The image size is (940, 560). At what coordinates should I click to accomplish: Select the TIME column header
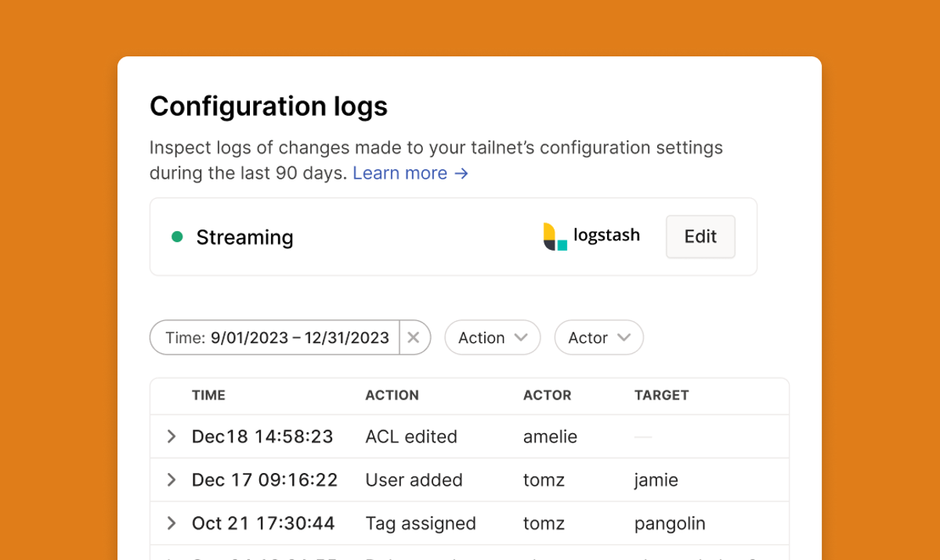[x=208, y=396]
